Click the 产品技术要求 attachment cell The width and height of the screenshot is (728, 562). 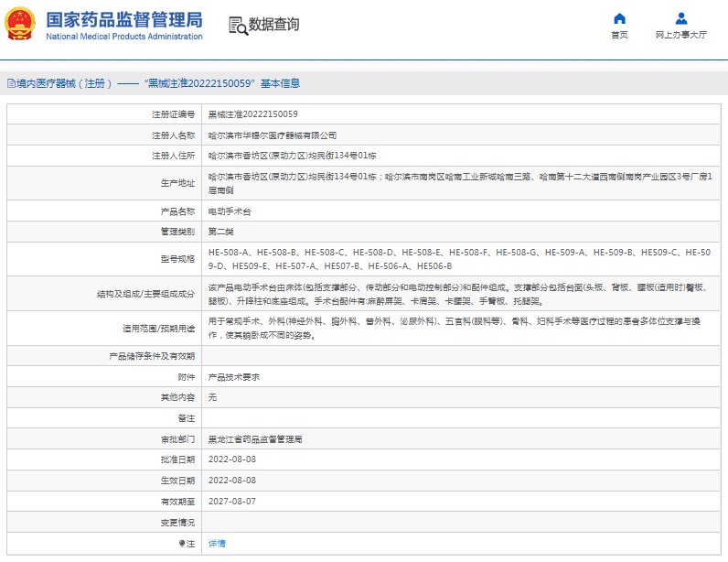point(234,376)
